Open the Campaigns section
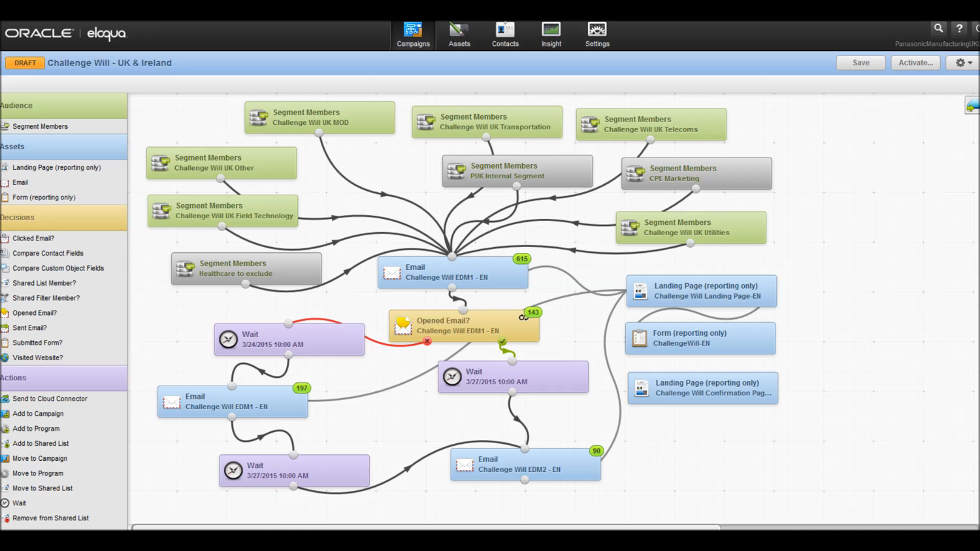This screenshot has width=980, height=551. click(413, 35)
